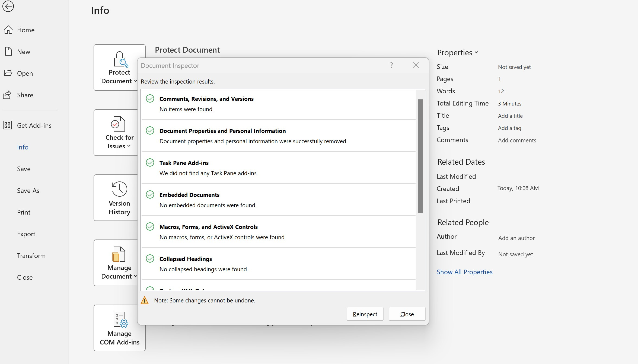
Task: Expand Manage Document dropdown chevron
Action: click(135, 276)
